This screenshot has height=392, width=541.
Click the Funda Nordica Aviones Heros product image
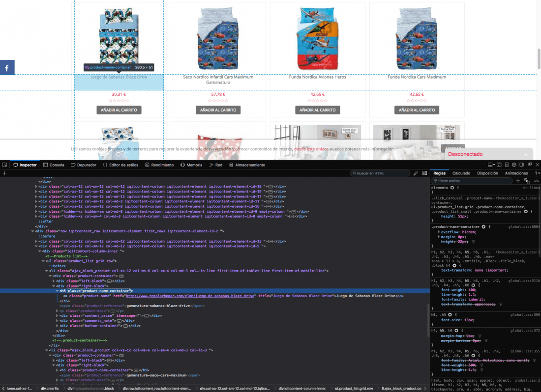click(x=317, y=38)
